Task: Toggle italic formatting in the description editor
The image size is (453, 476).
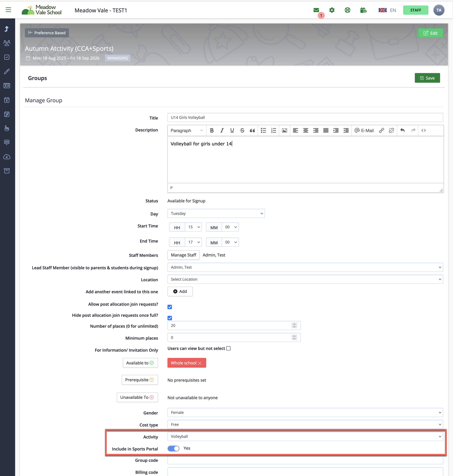Action: click(222, 131)
